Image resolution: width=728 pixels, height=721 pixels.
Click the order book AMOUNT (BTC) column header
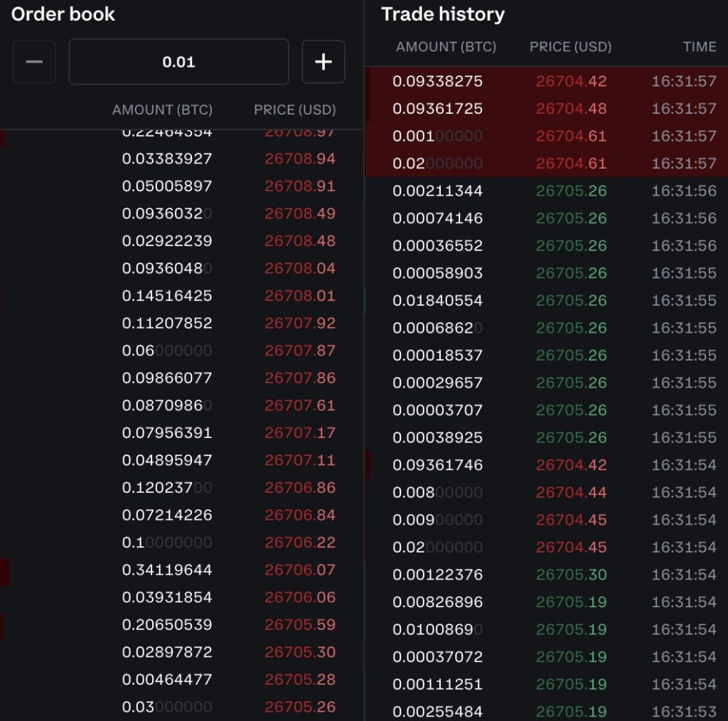162,110
